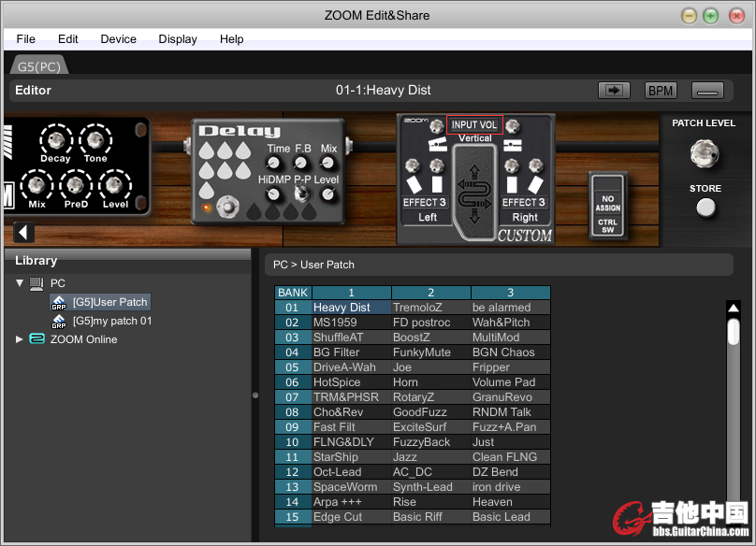This screenshot has height=546, width=756.
Task: Select [G5]my patch 01 in Library
Action: tap(112, 321)
